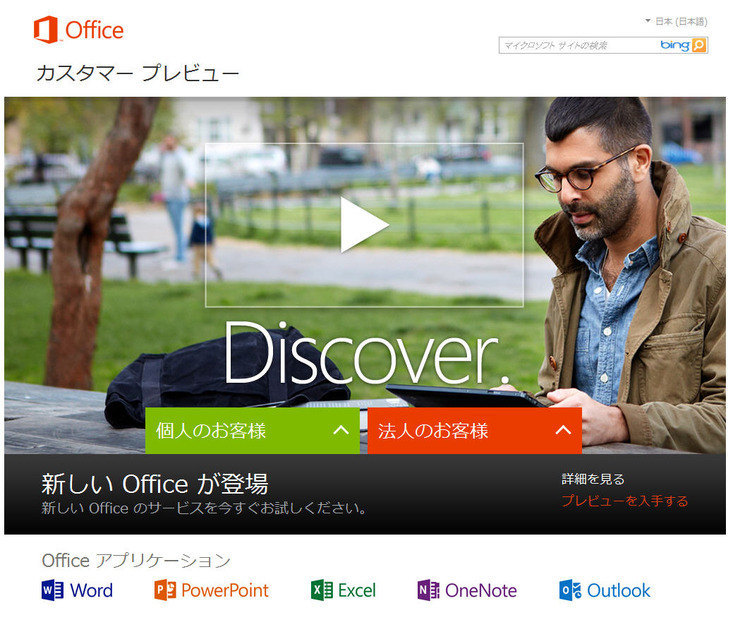The width and height of the screenshot is (733, 620).
Task: Open the PowerPoint application icon
Action: tap(165, 590)
